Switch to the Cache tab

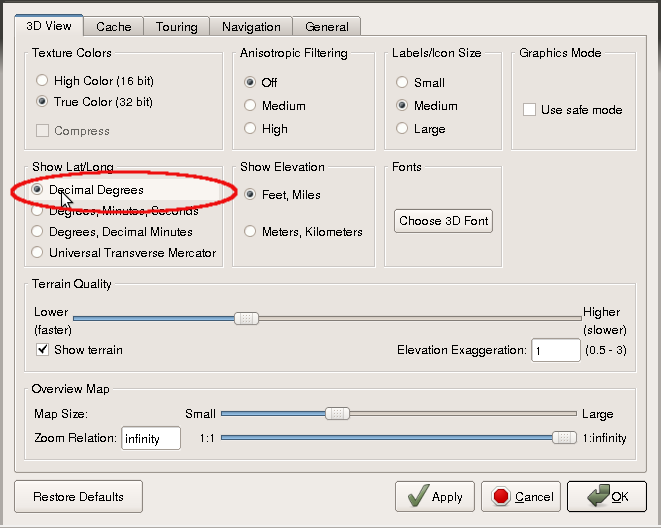pos(113,27)
